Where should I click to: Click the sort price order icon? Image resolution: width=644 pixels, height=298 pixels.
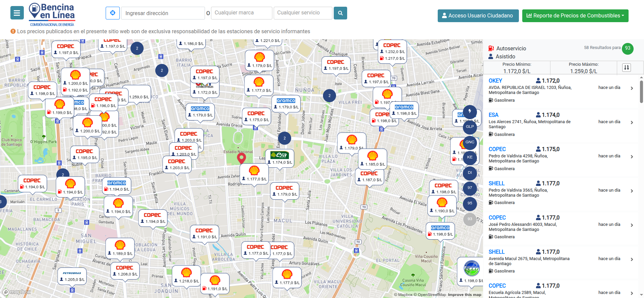[626, 67]
